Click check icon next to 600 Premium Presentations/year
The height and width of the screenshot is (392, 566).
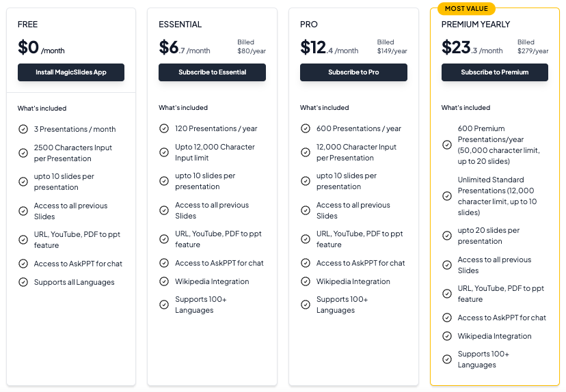click(x=447, y=145)
